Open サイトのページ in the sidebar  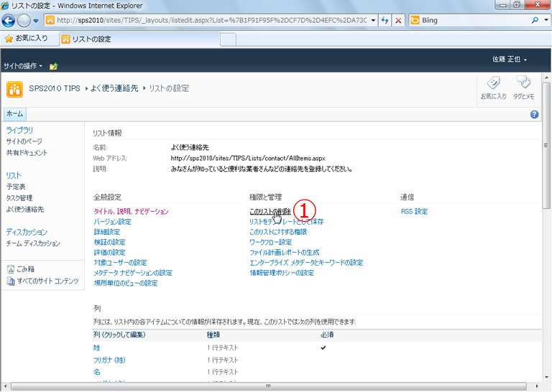[x=24, y=141]
